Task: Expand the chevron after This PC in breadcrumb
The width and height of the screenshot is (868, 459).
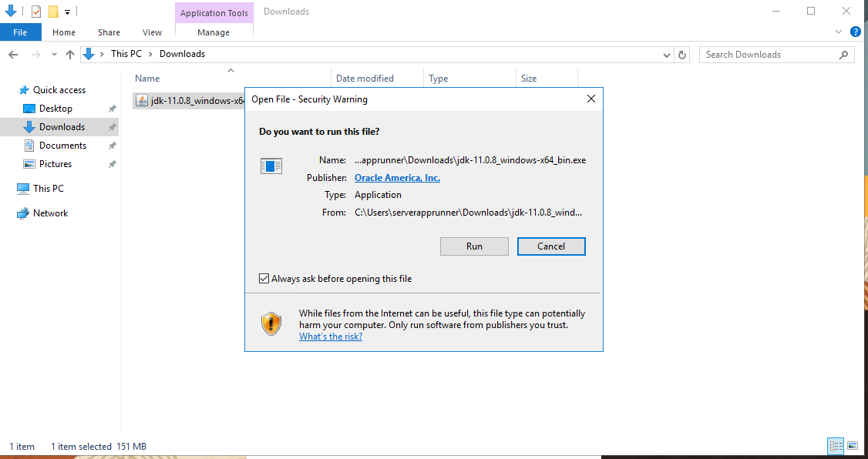Action: [x=150, y=54]
